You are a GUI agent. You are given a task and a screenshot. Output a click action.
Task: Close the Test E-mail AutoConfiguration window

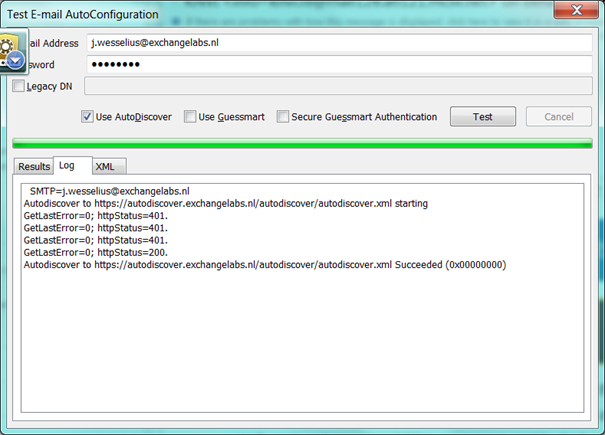(578, 13)
